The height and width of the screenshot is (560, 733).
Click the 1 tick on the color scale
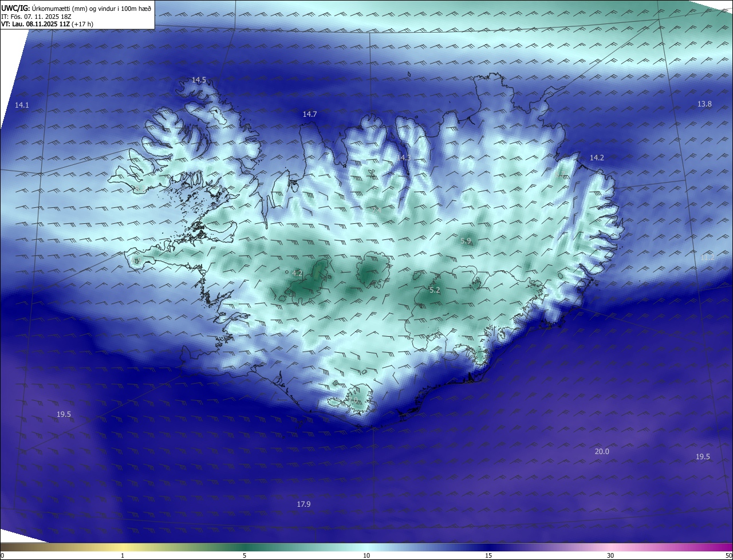(123, 555)
